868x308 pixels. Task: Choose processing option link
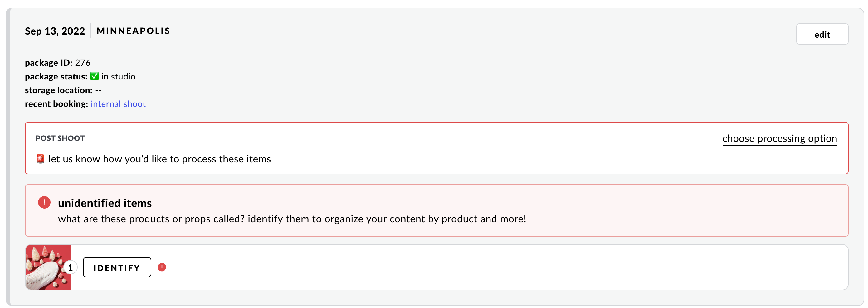pos(779,138)
